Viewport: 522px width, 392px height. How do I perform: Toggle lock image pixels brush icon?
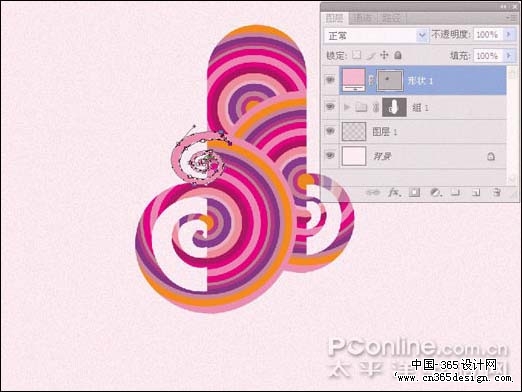370,55
